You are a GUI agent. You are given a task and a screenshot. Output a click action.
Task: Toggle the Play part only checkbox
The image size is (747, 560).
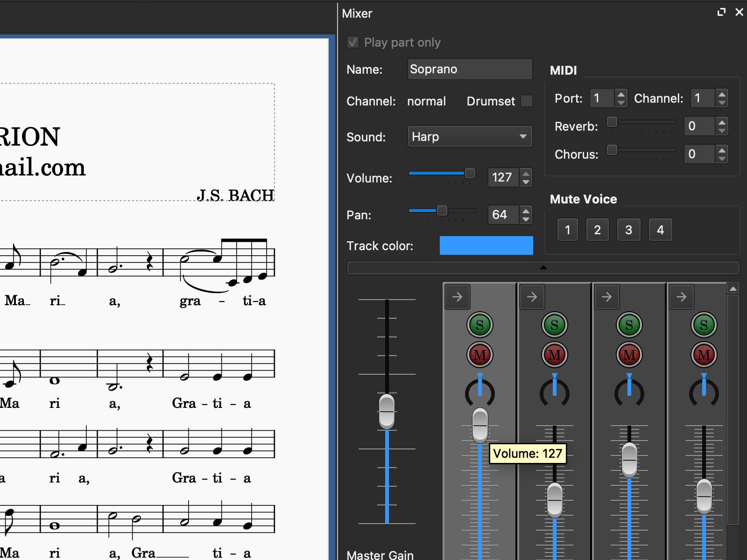(x=353, y=42)
